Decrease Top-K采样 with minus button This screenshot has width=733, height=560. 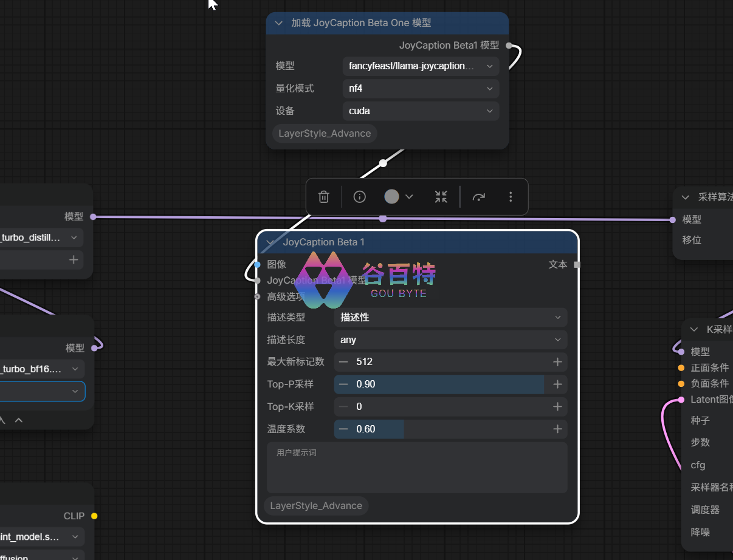(x=343, y=406)
